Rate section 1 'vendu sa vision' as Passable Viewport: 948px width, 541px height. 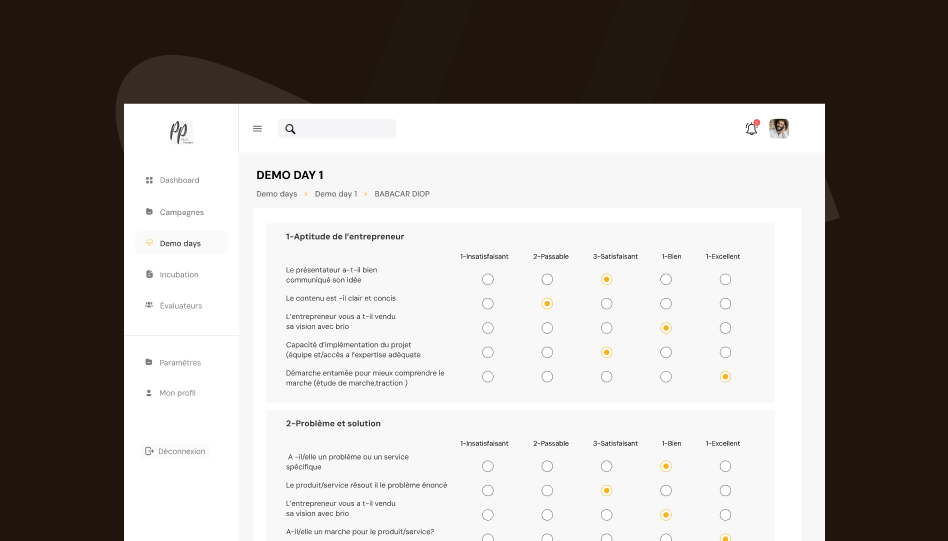(x=547, y=328)
